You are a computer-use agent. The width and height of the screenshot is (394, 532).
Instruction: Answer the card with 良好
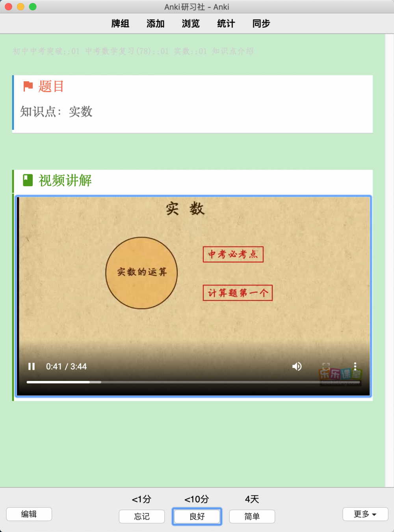[x=197, y=516]
